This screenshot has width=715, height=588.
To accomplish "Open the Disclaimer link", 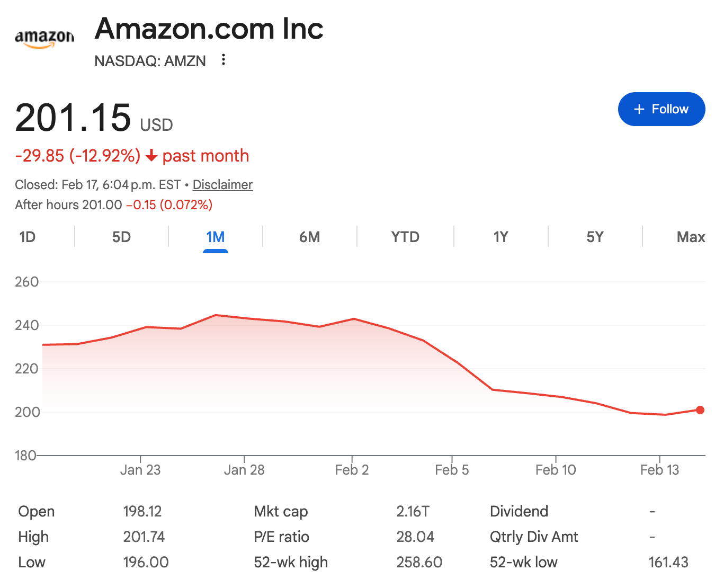I will coord(222,185).
